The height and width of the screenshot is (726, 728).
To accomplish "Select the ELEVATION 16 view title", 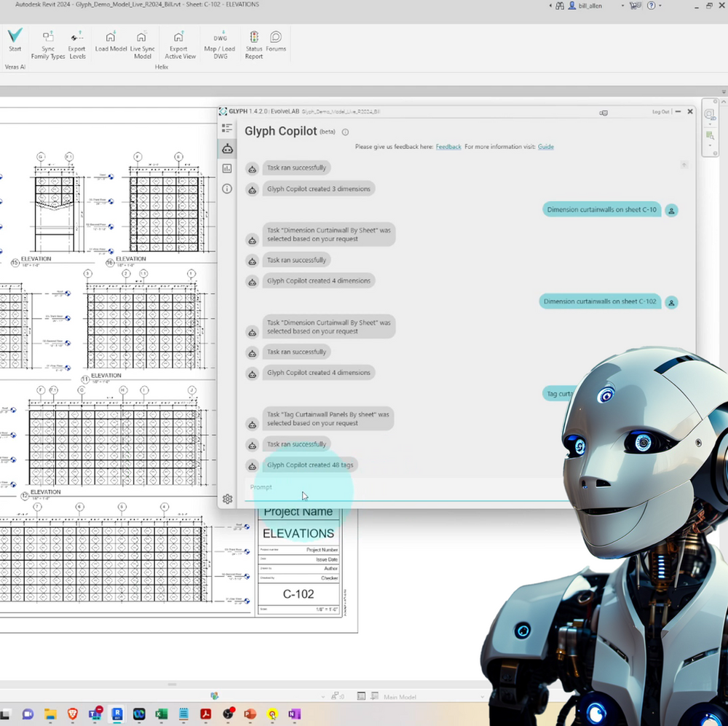I will 130,259.
